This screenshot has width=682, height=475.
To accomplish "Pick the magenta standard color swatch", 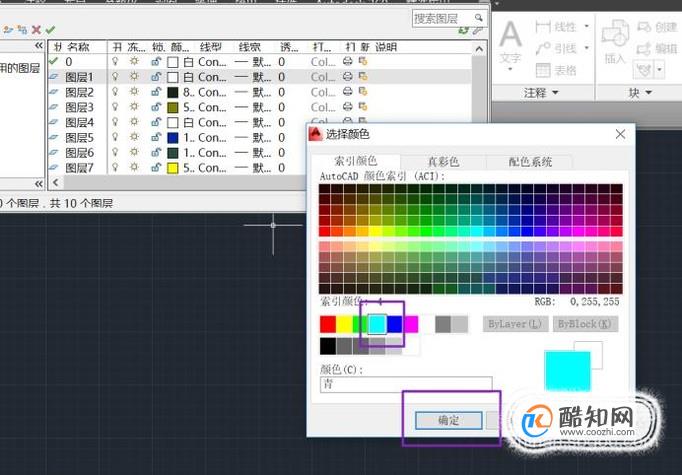I will point(411,324).
